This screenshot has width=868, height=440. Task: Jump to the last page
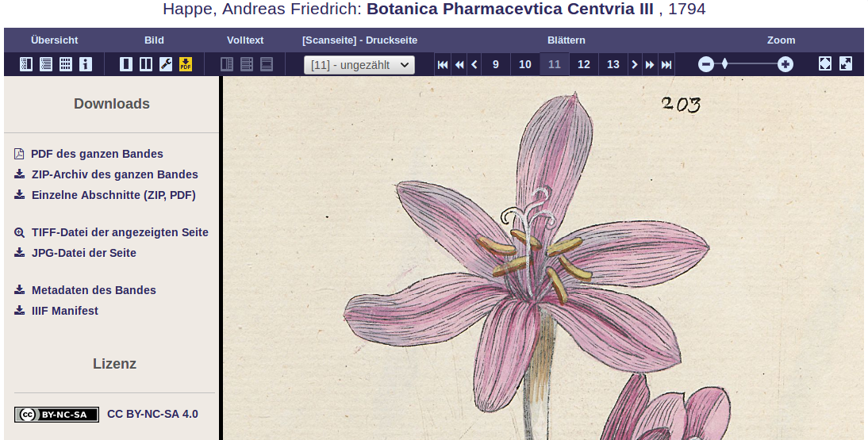pos(666,65)
